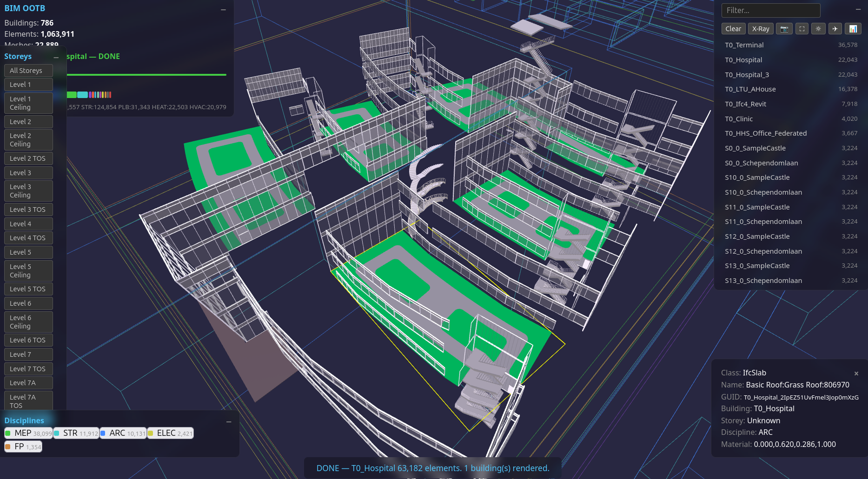Enable X-Ray mode
This screenshot has width=868, height=479.
(x=761, y=28)
